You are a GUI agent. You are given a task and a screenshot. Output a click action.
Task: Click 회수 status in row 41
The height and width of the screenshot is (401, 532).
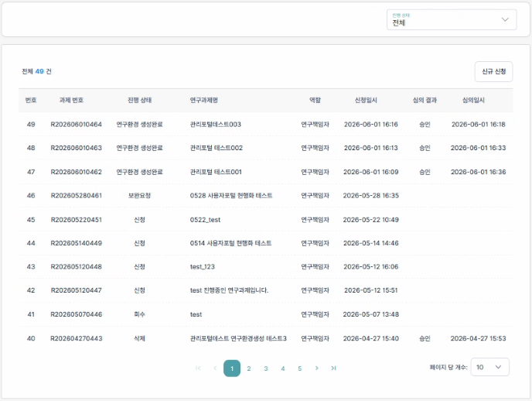click(139, 314)
